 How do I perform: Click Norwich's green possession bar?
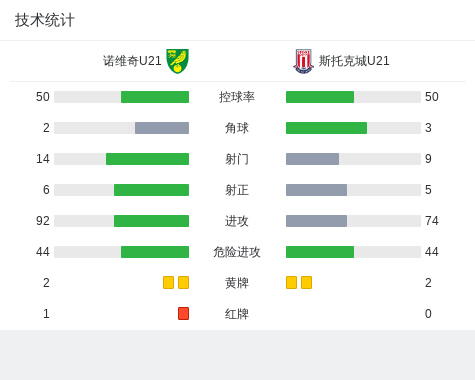pos(155,97)
